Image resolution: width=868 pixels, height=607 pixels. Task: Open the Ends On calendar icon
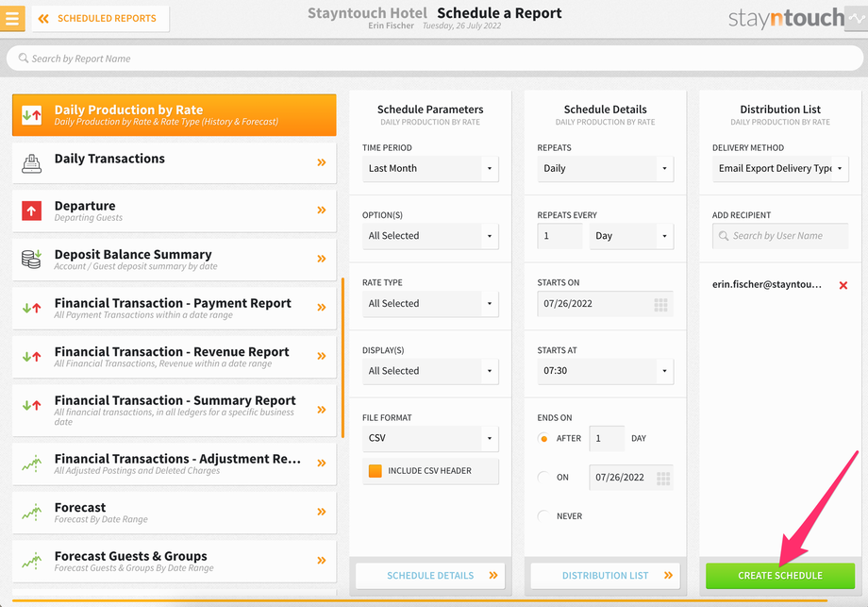(x=662, y=478)
